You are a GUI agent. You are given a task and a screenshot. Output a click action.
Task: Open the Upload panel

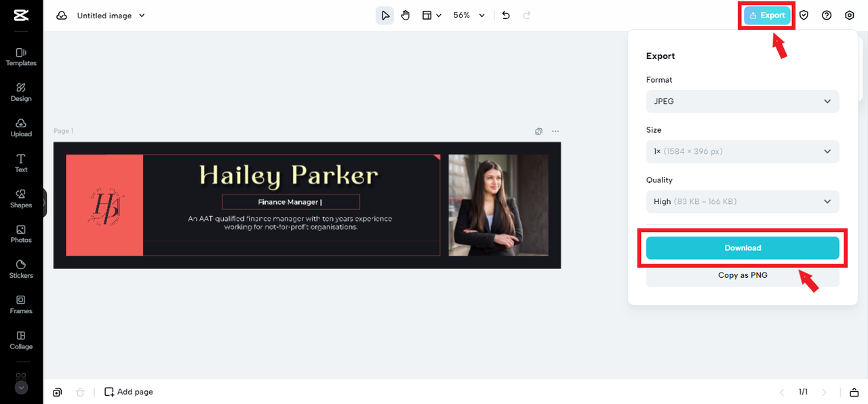click(21, 127)
